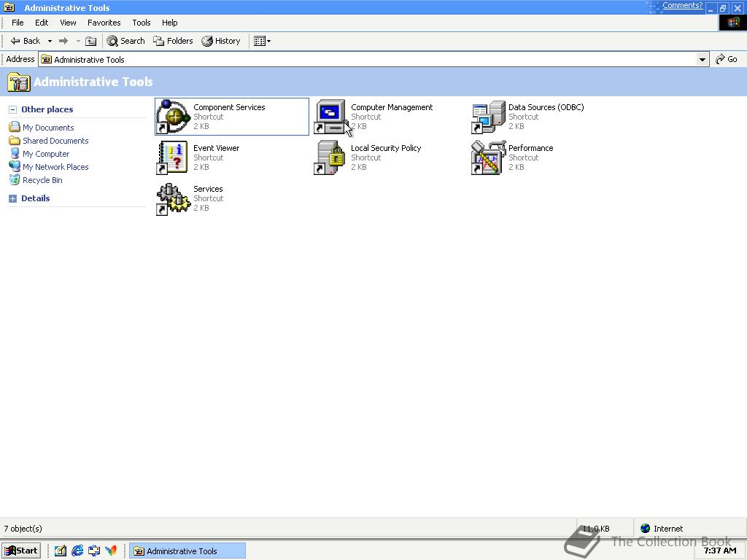Select the Services label text
The image size is (747, 560).
[208, 189]
